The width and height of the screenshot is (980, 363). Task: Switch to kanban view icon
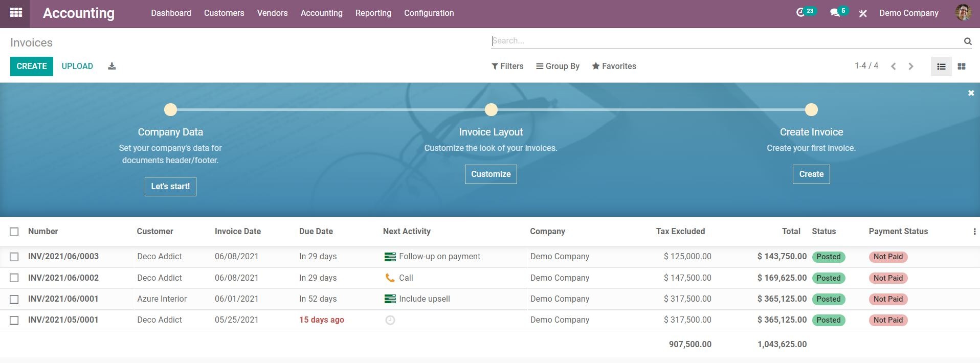pos(962,66)
